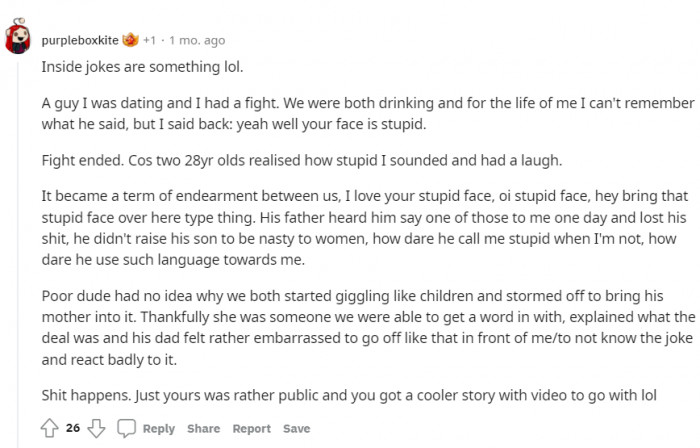The height and width of the screenshot is (448, 700).
Task: Open the purpleboxkite username profile link
Action: (80, 41)
